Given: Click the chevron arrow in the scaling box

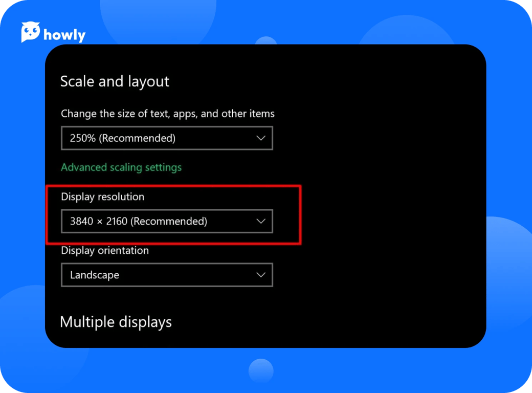Looking at the screenshot, I should click(x=261, y=138).
